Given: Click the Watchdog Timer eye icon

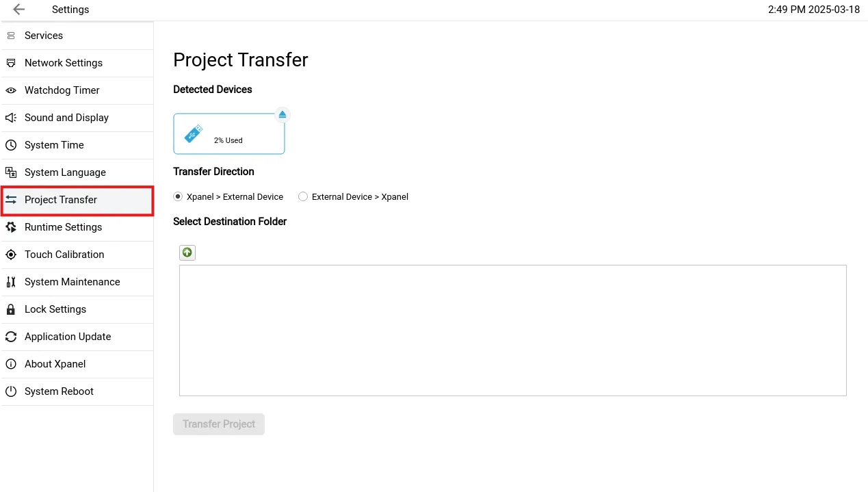Looking at the screenshot, I should pos(11,90).
